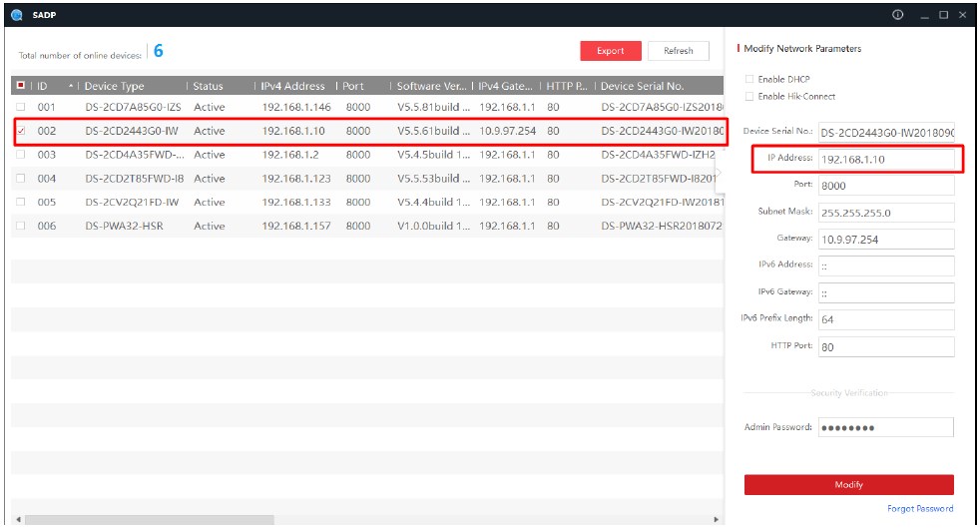Select checkbox for device 006 DS-PWA32-HSR

coord(21,227)
